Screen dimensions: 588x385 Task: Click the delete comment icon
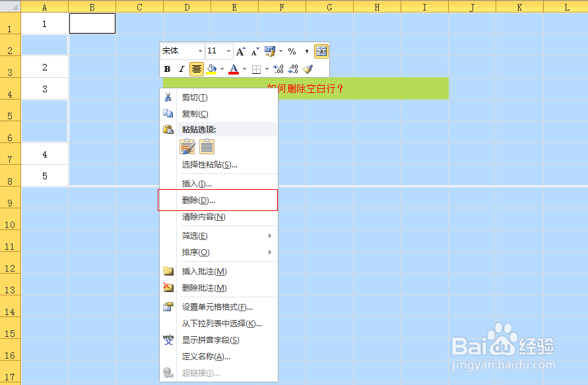pyautogui.click(x=168, y=287)
